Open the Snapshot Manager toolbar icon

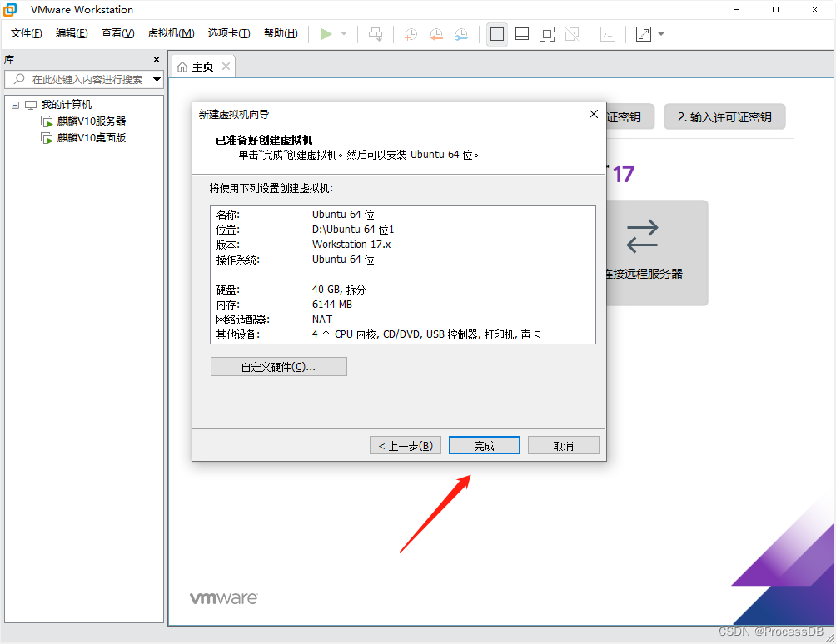pyautogui.click(x=461, y=35)
